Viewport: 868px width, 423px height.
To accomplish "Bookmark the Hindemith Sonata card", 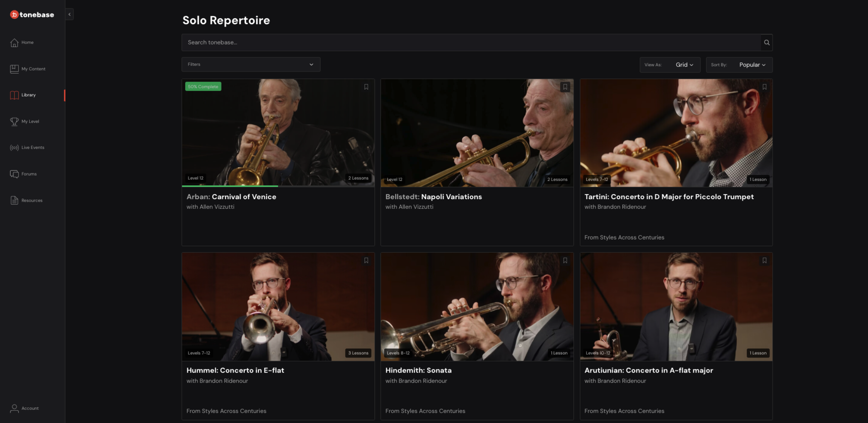I will pos(565,261).
